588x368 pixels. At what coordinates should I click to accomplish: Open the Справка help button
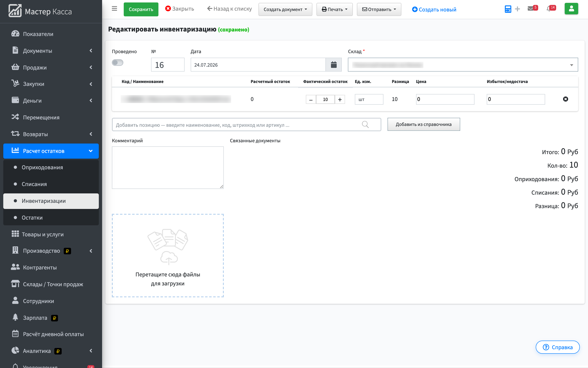click(x=558, y=347)
